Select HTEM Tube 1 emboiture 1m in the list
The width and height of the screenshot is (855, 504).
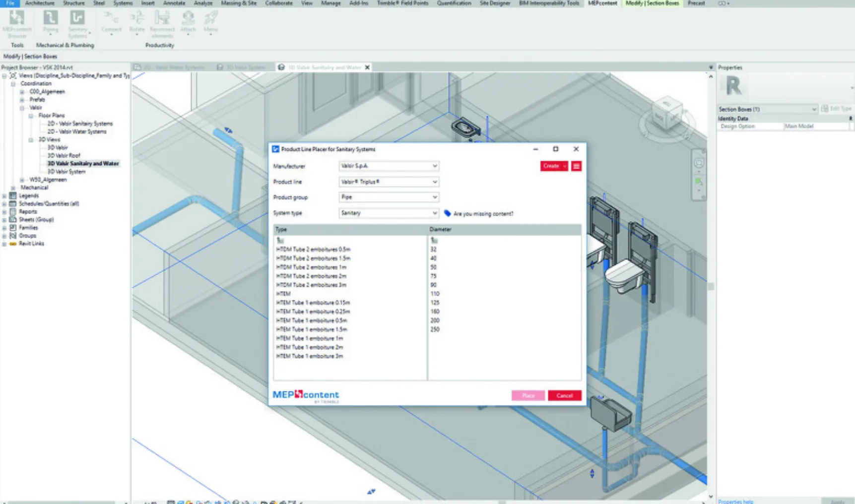click(x=309, y=338)
